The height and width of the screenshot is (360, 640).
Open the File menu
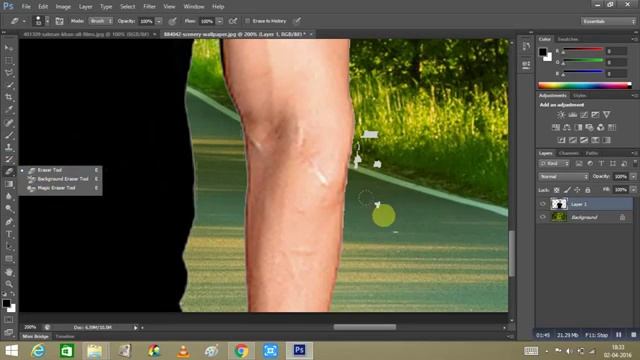click(26, 7)
